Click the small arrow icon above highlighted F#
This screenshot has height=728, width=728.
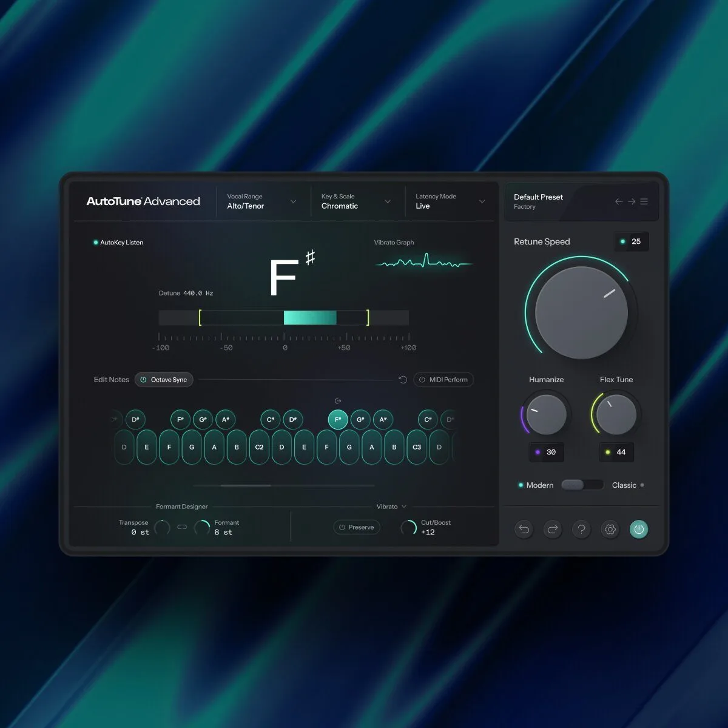338,401
